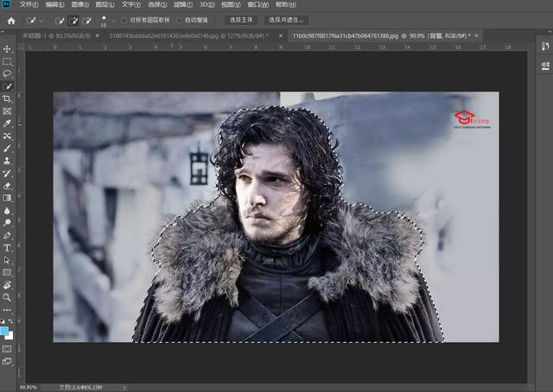This screenshot has height=392, width=553.
Task: Select the Hand tool
Action: pos(7,285)
